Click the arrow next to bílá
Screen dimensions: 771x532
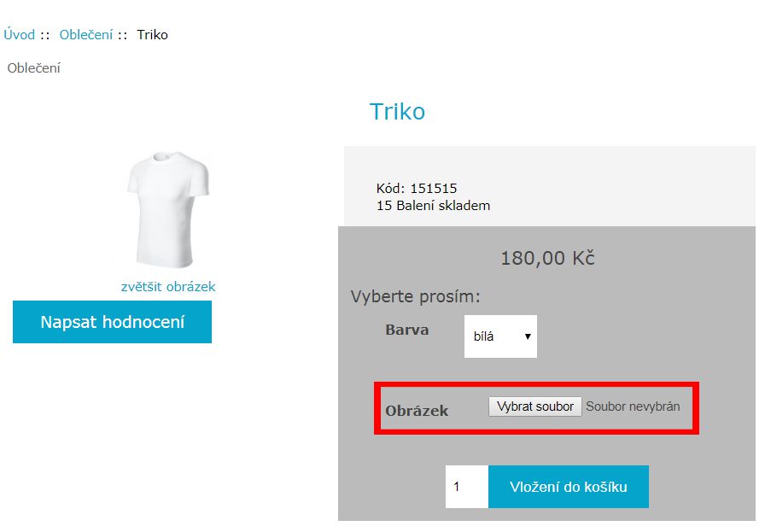[x=528, y=336]
